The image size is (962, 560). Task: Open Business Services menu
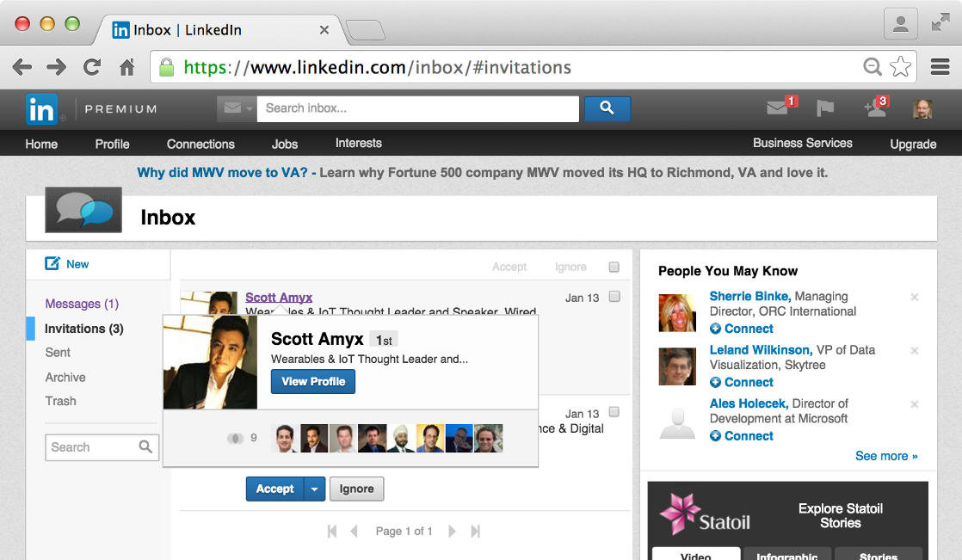803,143
